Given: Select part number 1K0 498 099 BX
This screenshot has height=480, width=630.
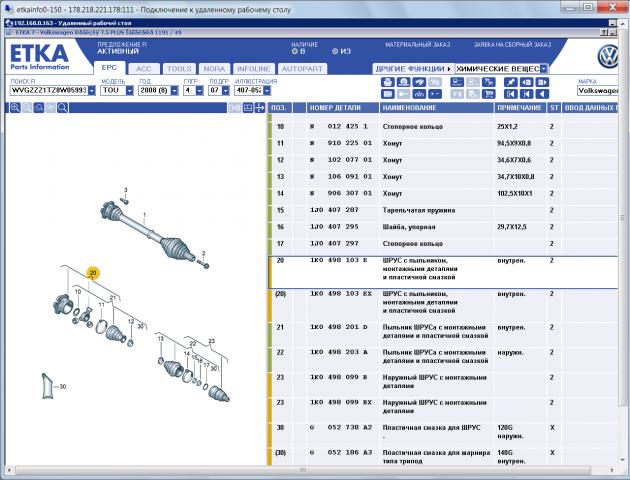Looking at the screenshot, I should (x=340, y=402).
